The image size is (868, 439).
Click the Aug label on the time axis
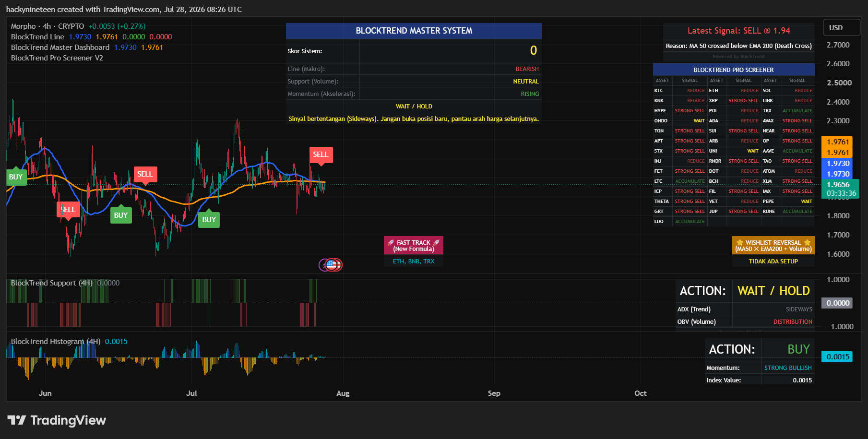point(343,393)
